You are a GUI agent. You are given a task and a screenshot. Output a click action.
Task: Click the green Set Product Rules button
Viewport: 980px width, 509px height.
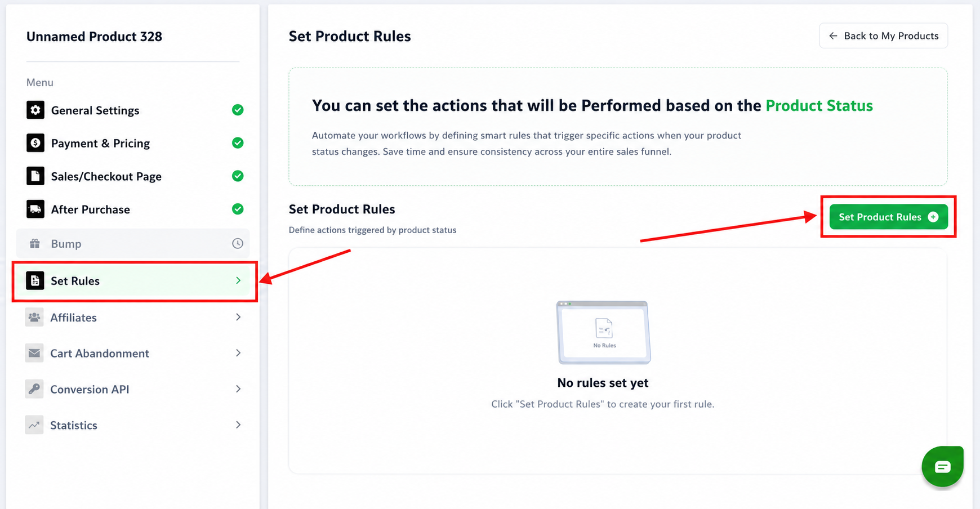[x=888, y=217]
